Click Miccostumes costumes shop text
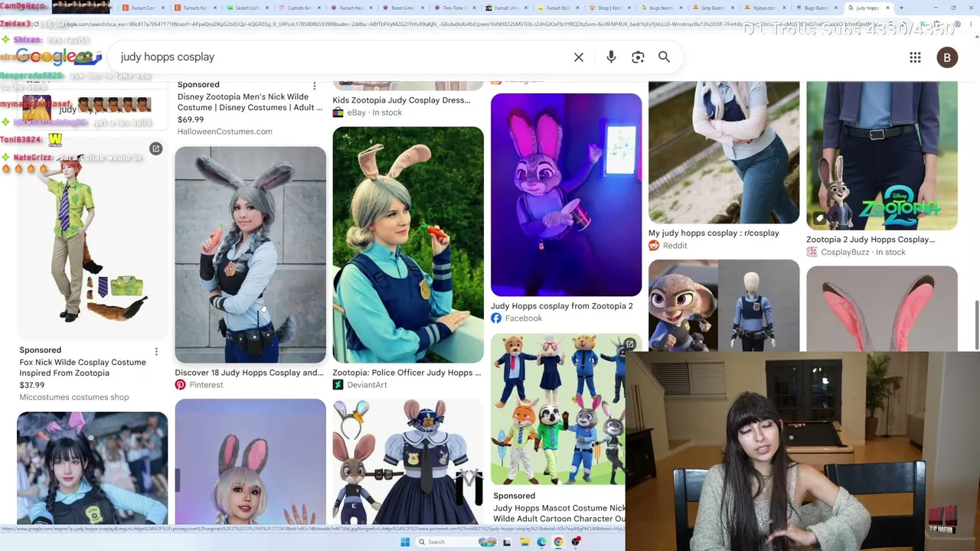The image size is (980, 551). coord(74,397)
